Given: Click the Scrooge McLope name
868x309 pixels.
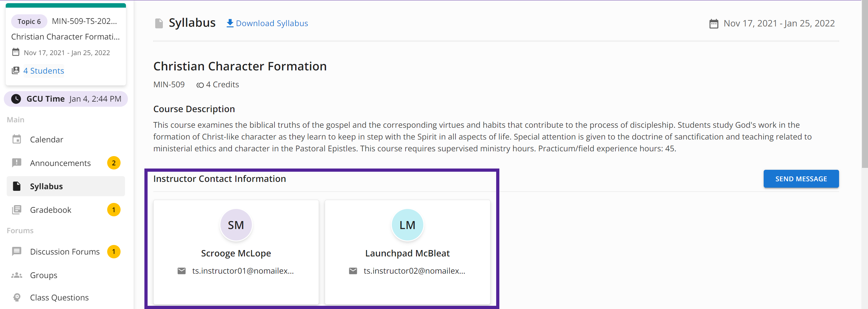Looking at the screenshot, I should 236,253.
